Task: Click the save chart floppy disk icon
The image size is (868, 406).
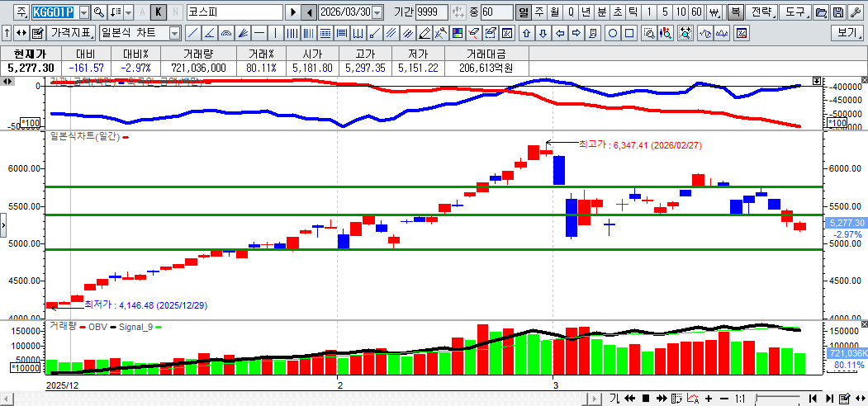Action: [x=837, y=12]
